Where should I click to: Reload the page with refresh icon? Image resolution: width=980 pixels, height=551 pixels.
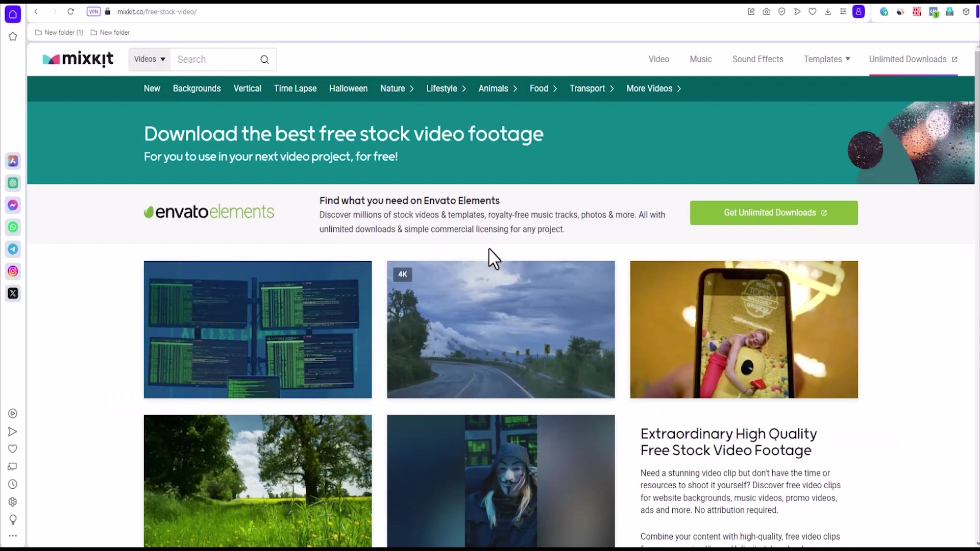pos(70,12)
